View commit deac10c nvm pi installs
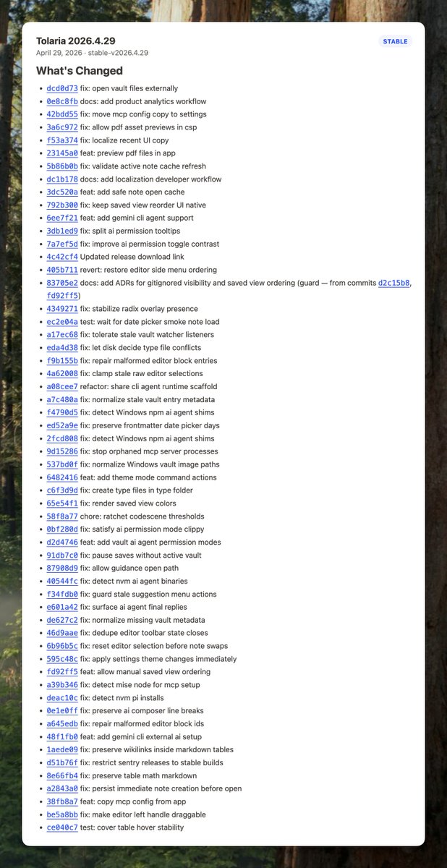 point(62,698)
